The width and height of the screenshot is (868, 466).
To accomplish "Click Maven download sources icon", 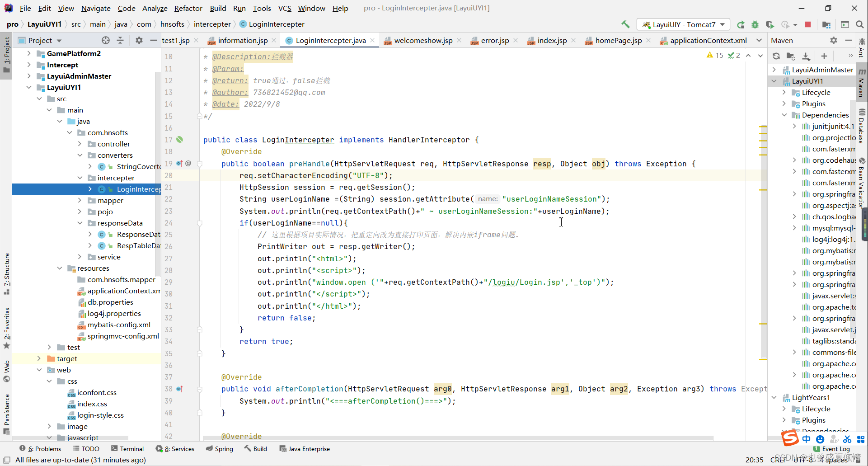I will 806,56.
